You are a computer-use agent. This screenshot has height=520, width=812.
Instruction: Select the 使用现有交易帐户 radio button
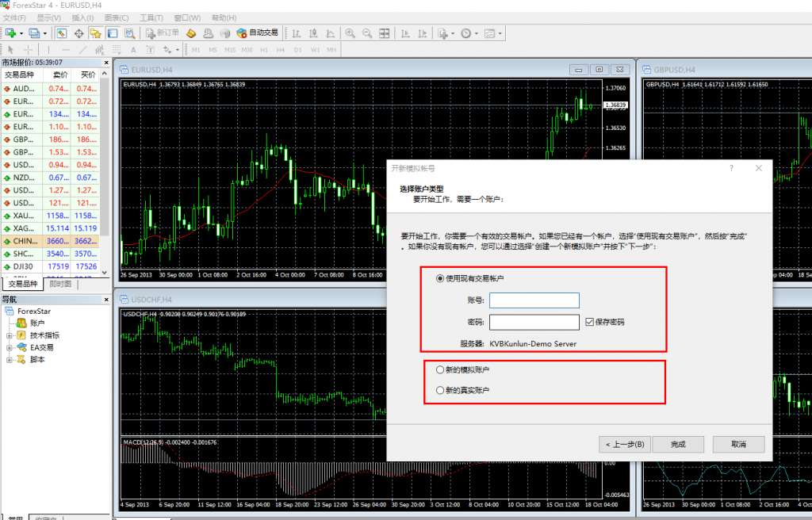point(441,278)
